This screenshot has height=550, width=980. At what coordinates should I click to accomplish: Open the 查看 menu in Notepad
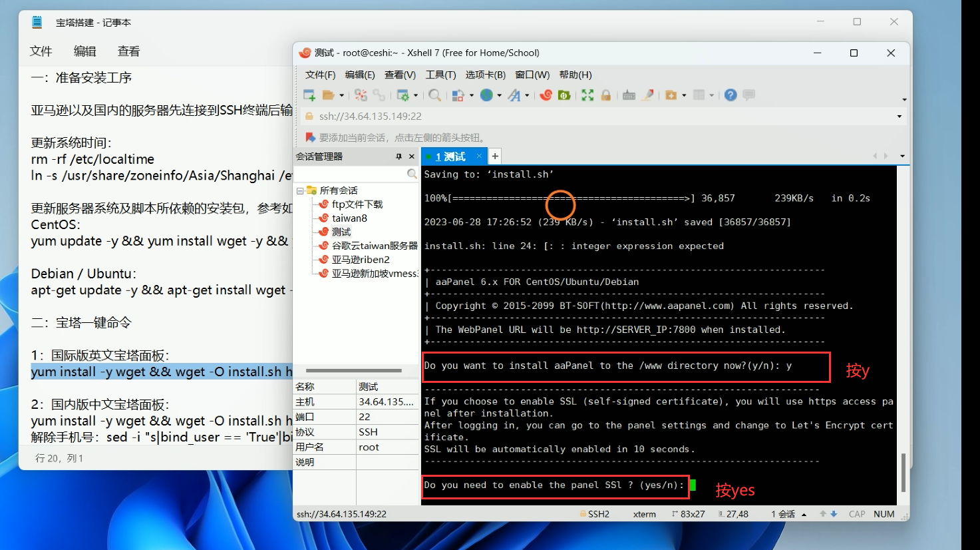pos(129,51)
